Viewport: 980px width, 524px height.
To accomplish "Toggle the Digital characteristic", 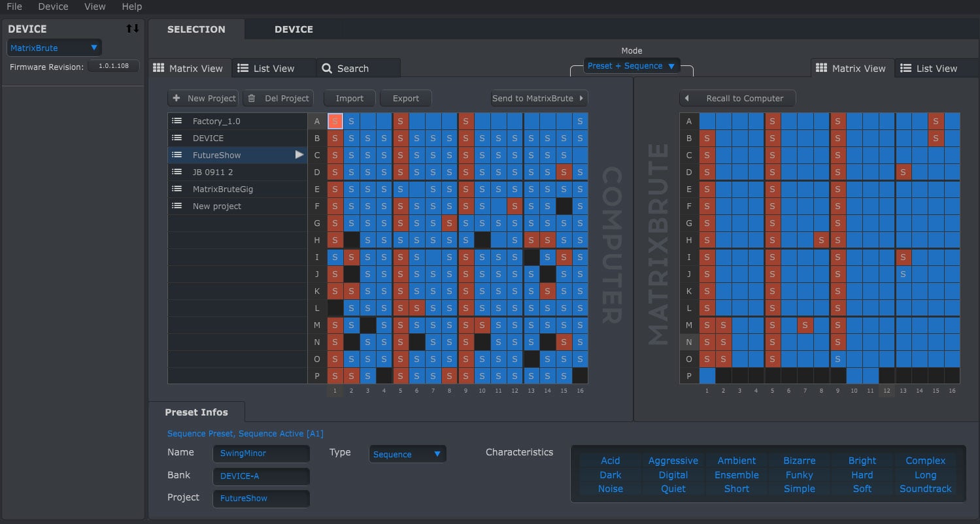I will [x=673, y=475].
